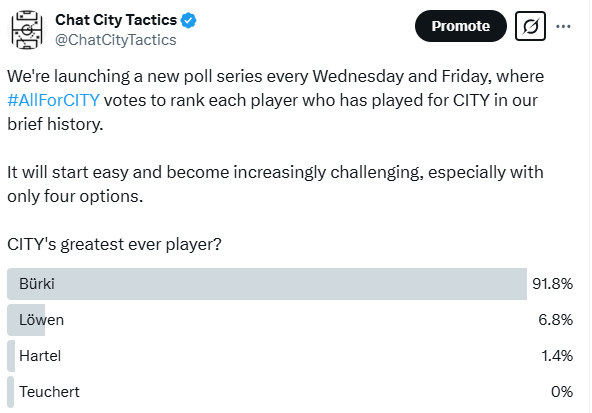Click the "It will start easy" paragraph

click(x=275, y=184)
